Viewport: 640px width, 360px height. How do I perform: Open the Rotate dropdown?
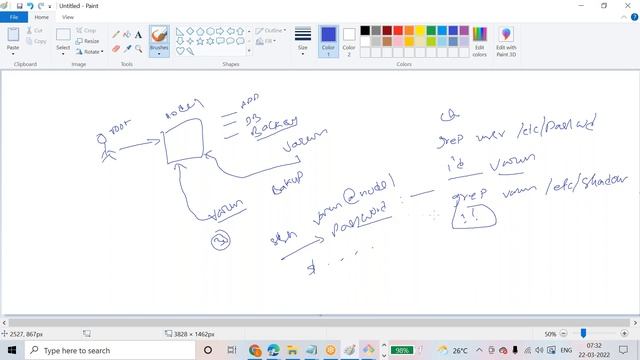89,52
